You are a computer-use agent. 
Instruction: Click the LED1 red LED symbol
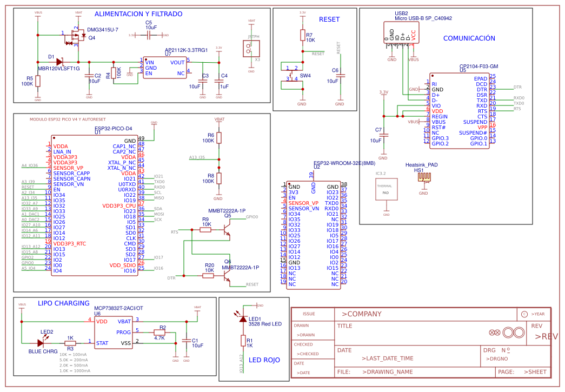point(242,318)
